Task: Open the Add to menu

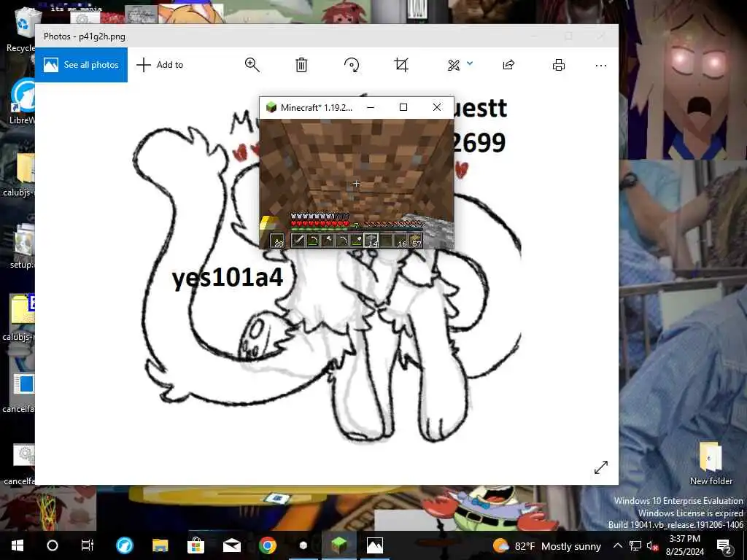Action: [x=160, y=65]
